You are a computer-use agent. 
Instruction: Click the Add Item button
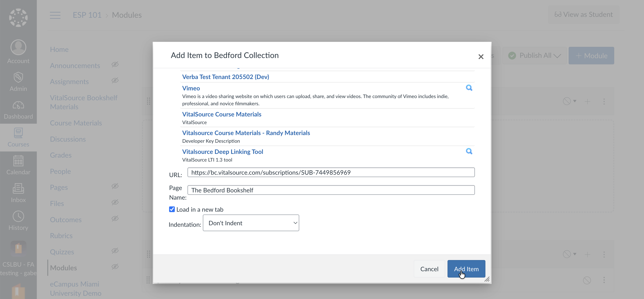466,269
